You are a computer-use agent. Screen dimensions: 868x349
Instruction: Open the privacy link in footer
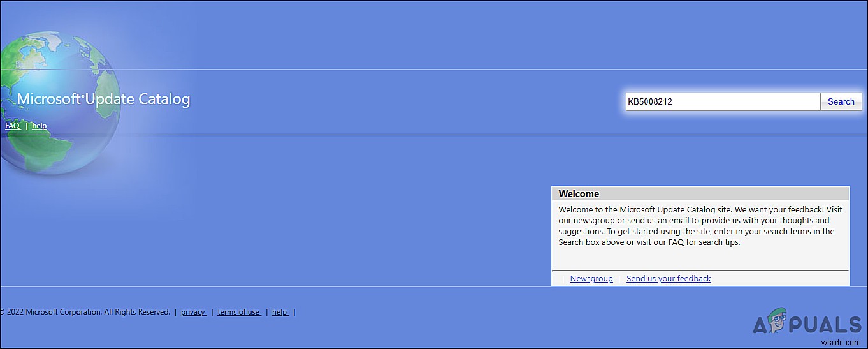coord(193,312)
